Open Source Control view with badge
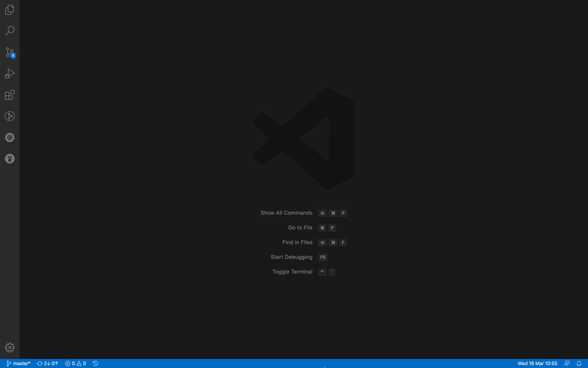 (10, 52)
